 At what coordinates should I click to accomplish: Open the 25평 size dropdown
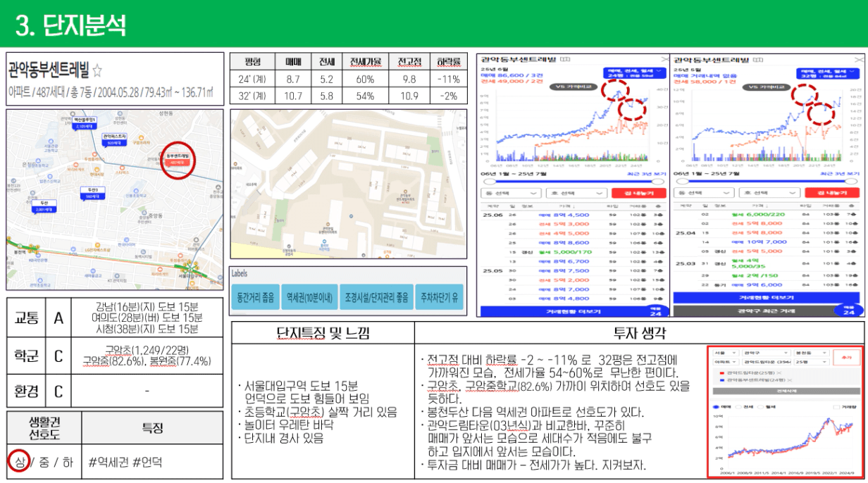coord(812,362)
